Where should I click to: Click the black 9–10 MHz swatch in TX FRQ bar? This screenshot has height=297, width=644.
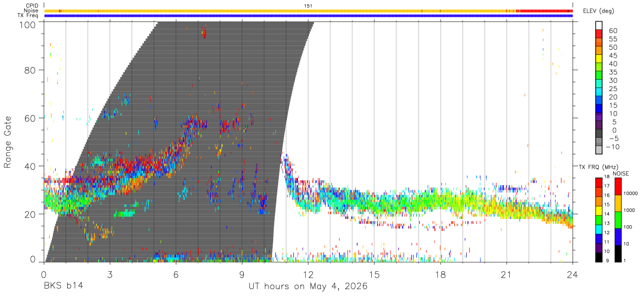pos(599,257)
